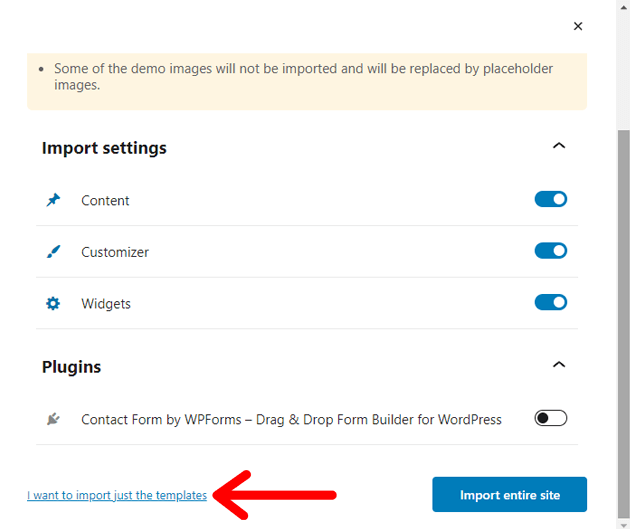
Task: Click 'I want to import just the templates'
Action: [117, 495]
